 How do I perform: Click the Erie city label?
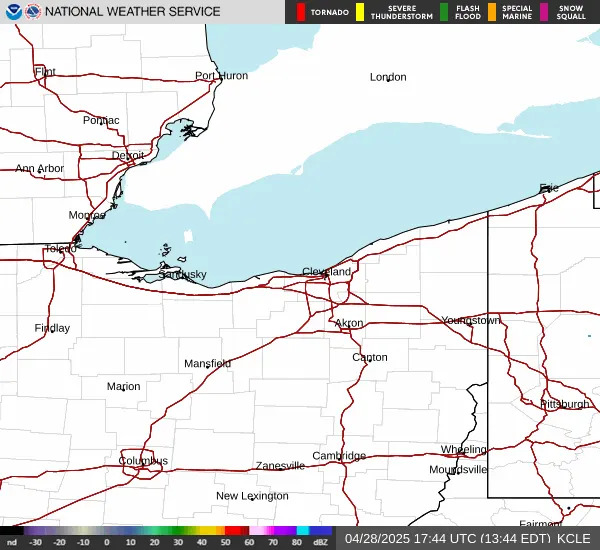[549, 188]
